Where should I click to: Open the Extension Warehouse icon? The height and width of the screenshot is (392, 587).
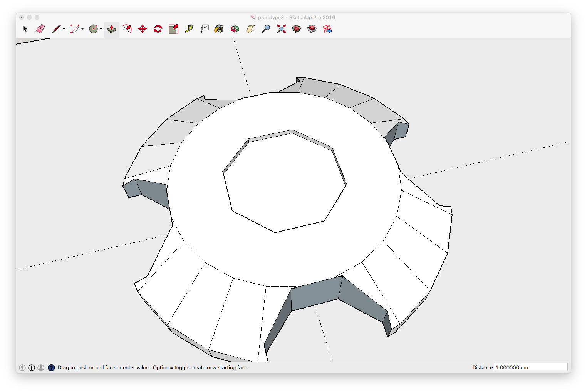tap(312, 29)
